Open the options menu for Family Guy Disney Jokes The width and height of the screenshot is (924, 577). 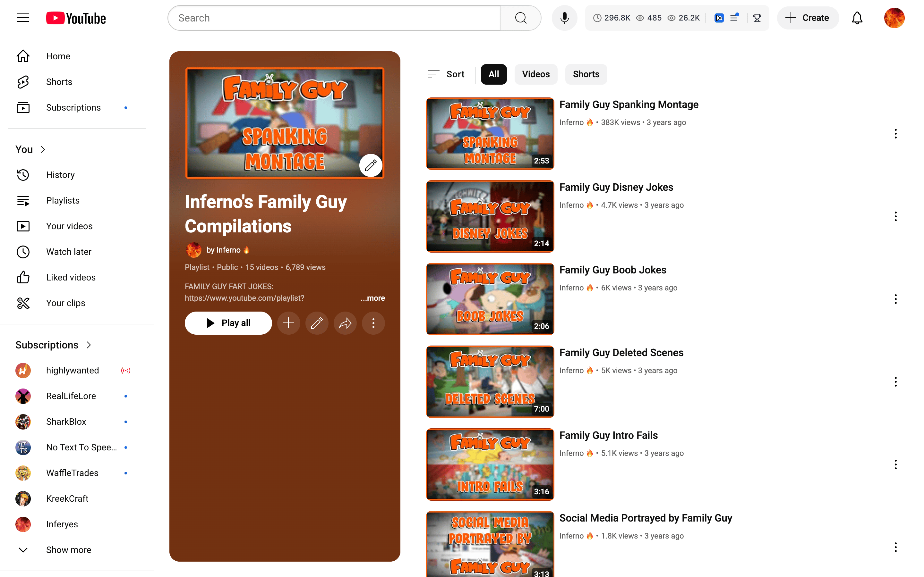pyautogui.click(x=895, y=216)
